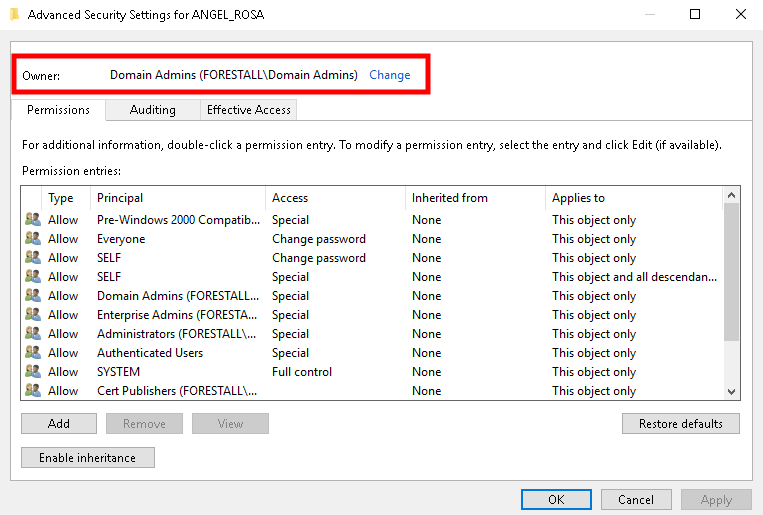Image resolution: width=763 pixels, height=515 pixels.
Task: Click the principal icon for SYSTEM row
Action: point(33,372)
